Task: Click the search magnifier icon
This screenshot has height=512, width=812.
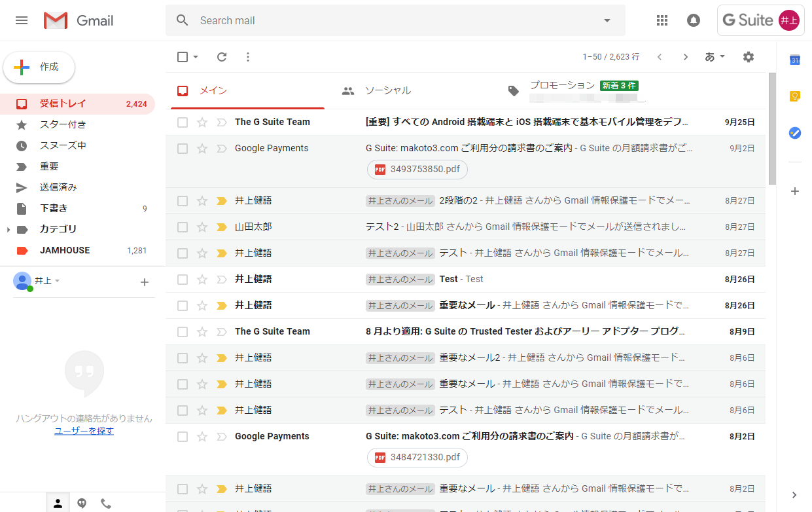Action: click(x=183, y=20)
